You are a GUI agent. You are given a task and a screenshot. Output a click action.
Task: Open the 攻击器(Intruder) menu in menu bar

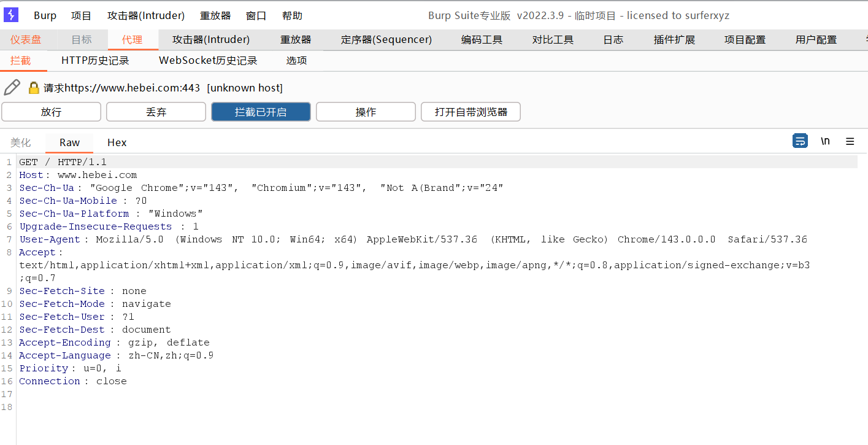click(x=146, y=15)
